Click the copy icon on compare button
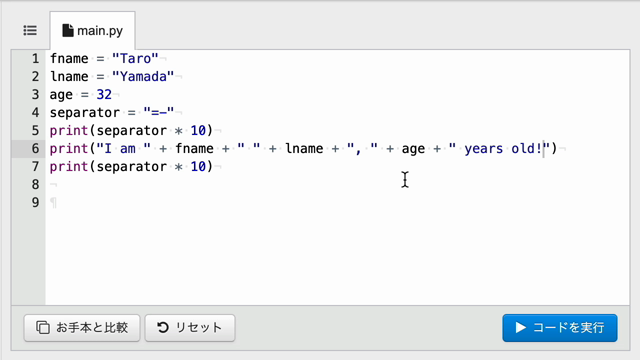Viewport: 640px width, 360px height. [x=43, y=327]
